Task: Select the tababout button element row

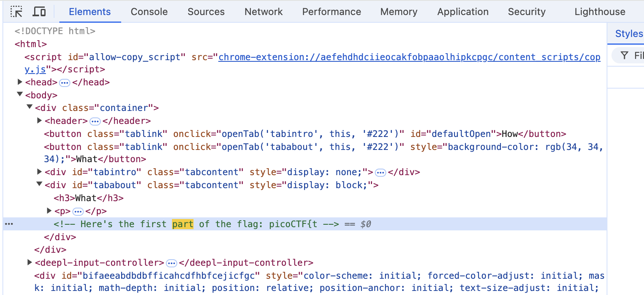Action: point(324,153)
